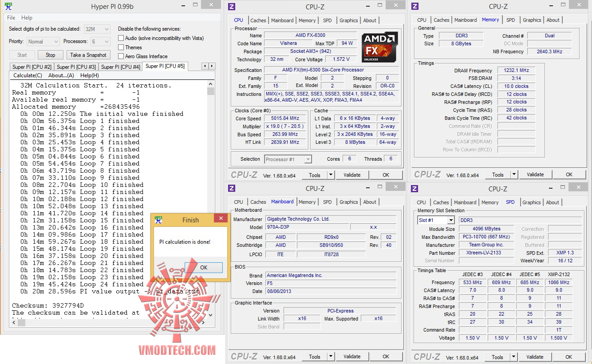
Task: Open the Priority dropdown set to Normal
Action: (43, 41)
